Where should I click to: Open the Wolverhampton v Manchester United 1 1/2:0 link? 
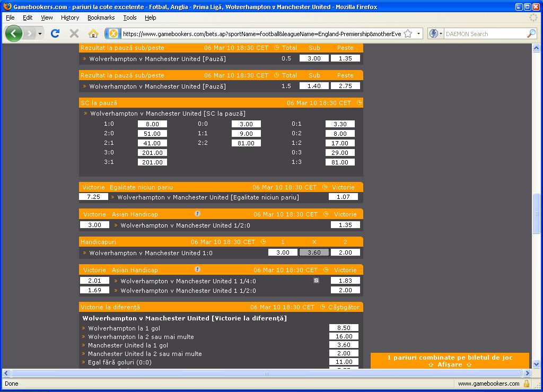[x=188, y=291]
